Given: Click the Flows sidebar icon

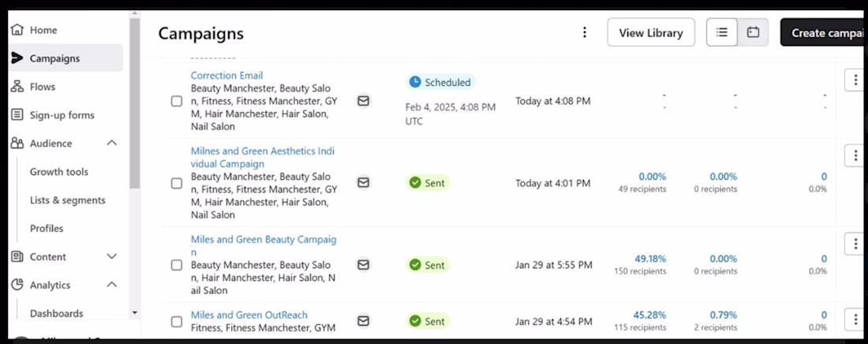Looking at the screenshot, I should [17, 87].
